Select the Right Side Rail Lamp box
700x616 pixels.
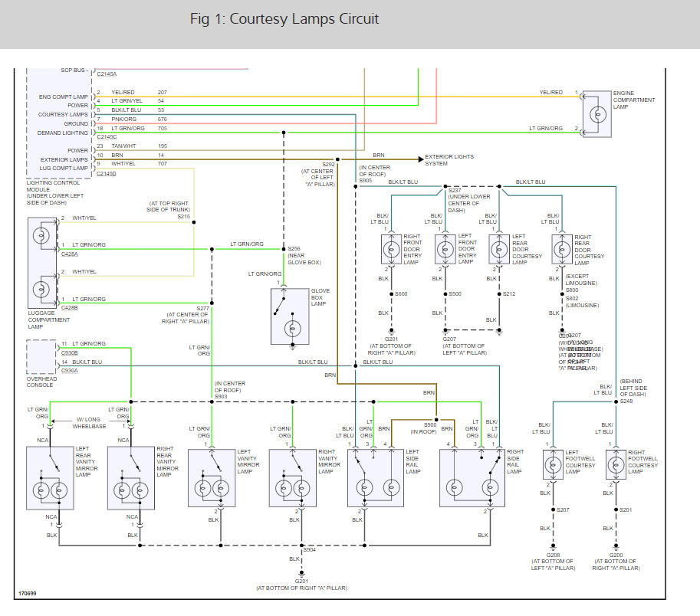coord(472,478)
